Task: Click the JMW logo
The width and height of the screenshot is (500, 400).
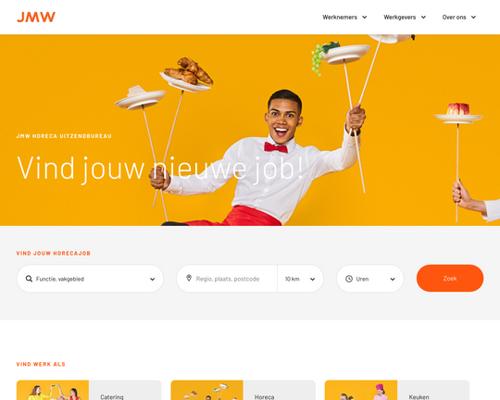Action: pyautogui.click(x=36, y=17)
